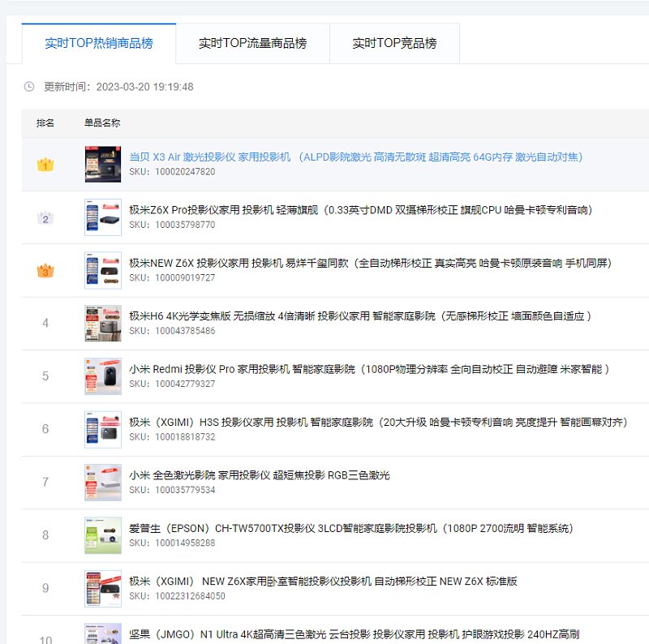
Task: Click the 排名 column header
Action: [x=45, y=123]
